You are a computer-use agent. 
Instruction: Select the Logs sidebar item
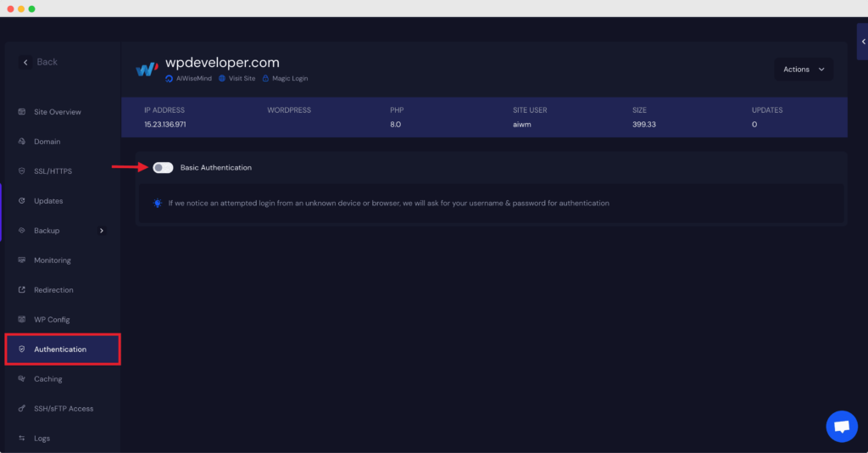(42, 439)
